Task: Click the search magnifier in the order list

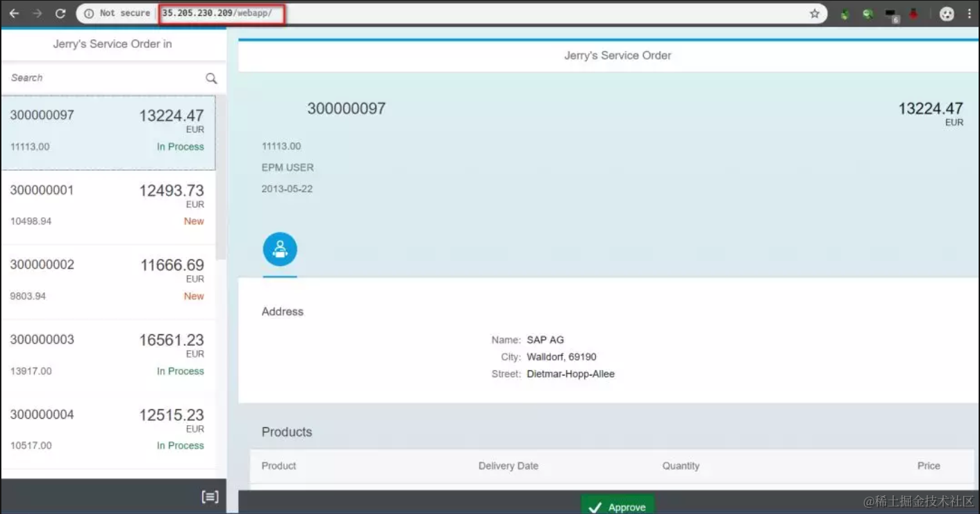Action: pos(211,78)
